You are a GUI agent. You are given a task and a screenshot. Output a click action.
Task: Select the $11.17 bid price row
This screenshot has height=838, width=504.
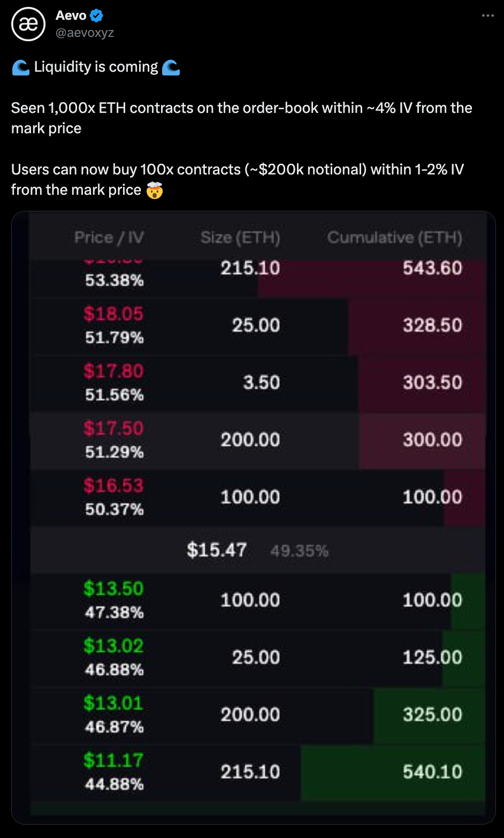[113, 772]
